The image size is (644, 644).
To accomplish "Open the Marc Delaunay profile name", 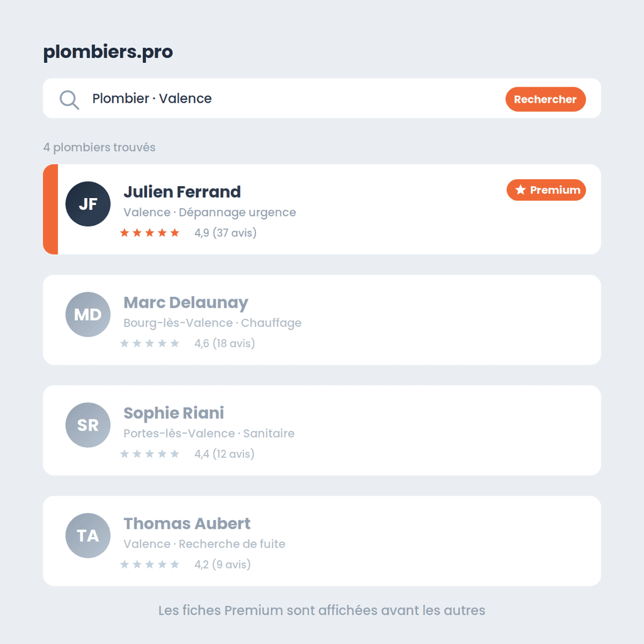I will pyautogui.click(x=186, y=303).
